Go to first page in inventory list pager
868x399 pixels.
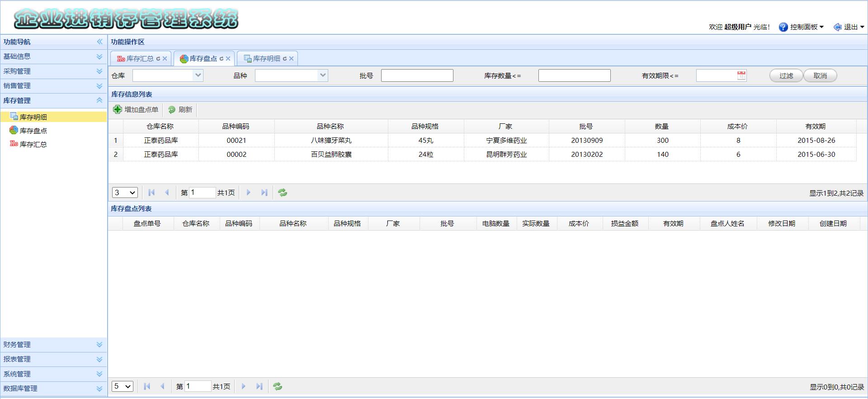point(151,192)
